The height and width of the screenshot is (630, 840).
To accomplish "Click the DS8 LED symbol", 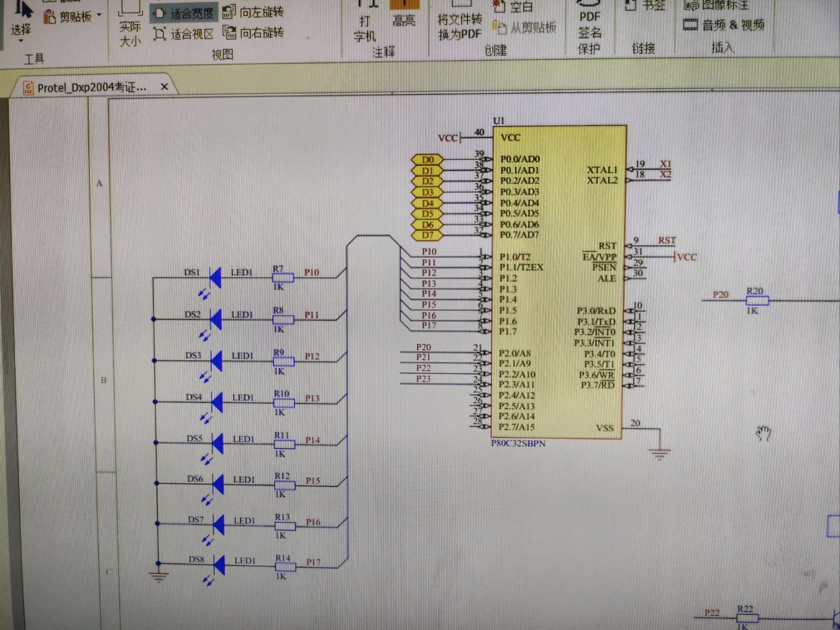I will [218, 564].
